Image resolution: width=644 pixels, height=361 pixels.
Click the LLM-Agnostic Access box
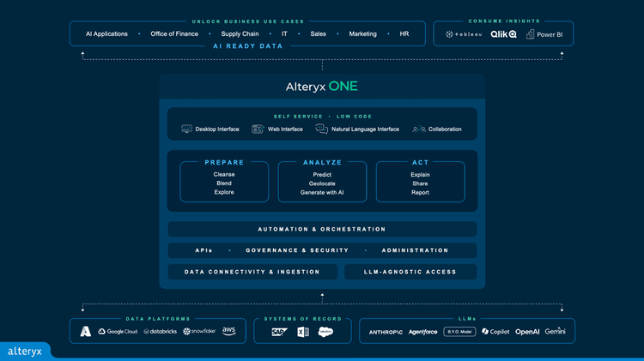pos(410,272)
